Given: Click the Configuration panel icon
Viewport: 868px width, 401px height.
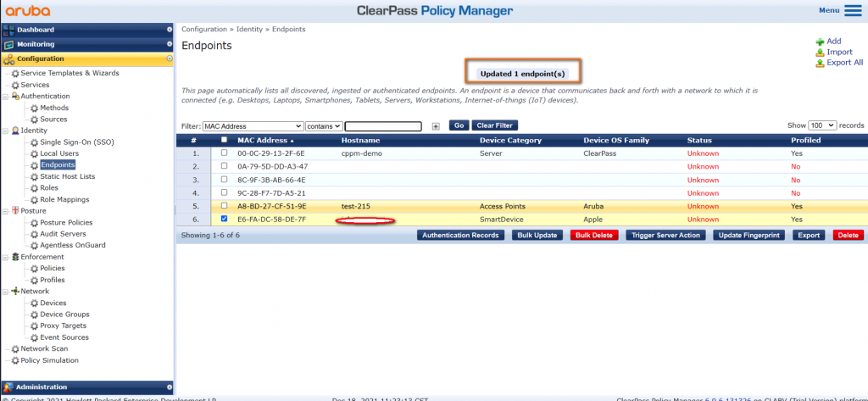Looking at the screenshot, I should tap(8, 58).
